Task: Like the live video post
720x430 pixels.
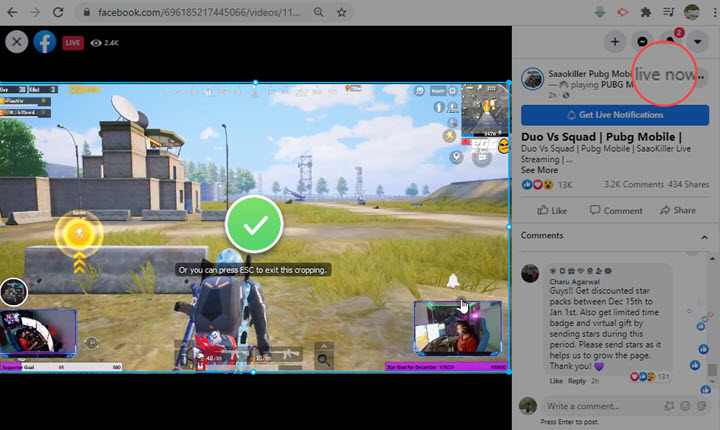Action: coord(552,210)
